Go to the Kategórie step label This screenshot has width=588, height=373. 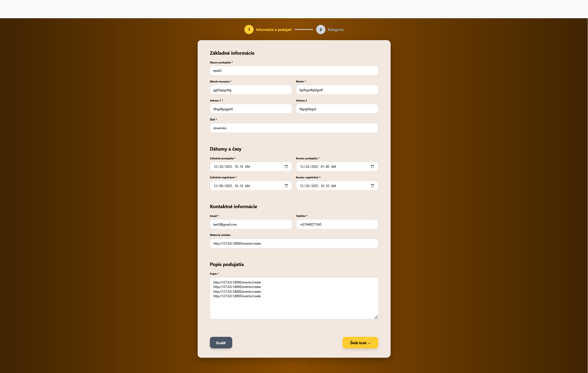pos(336,30)
